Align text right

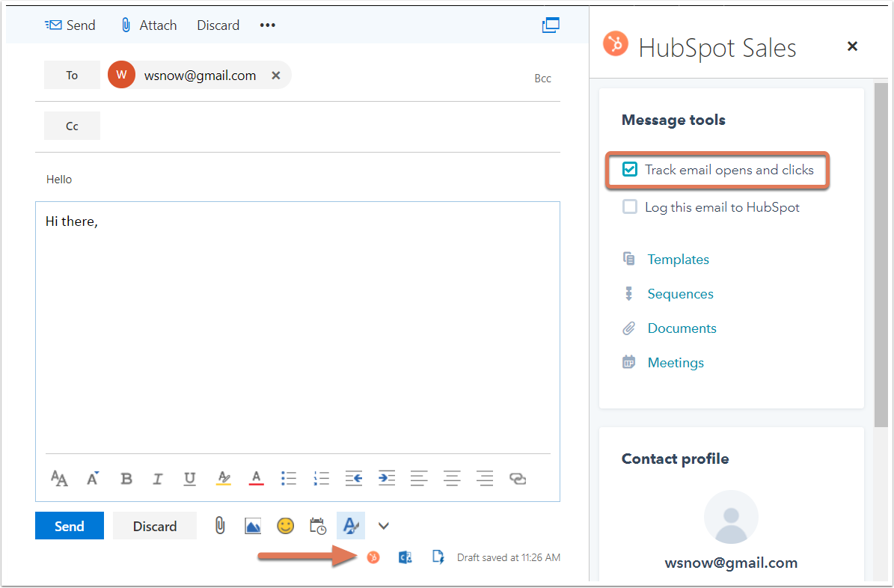point(485,479)
